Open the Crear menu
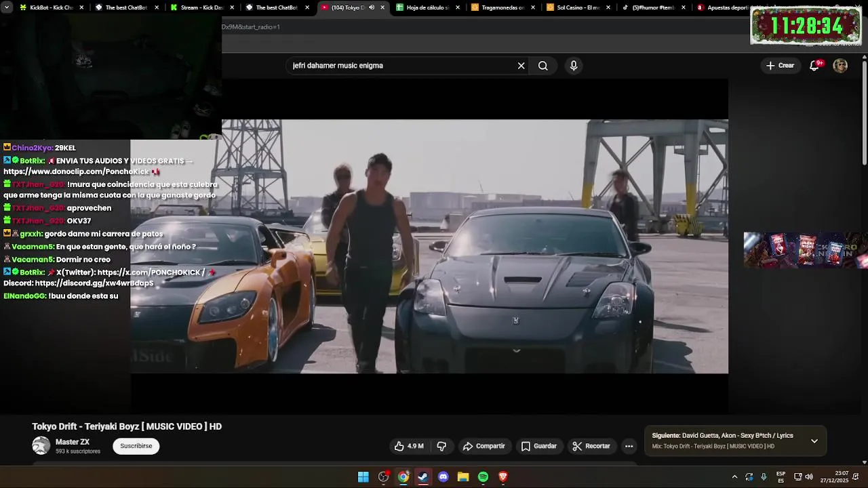The height and width of the screenshot is (488, 868). pos(780,66)
